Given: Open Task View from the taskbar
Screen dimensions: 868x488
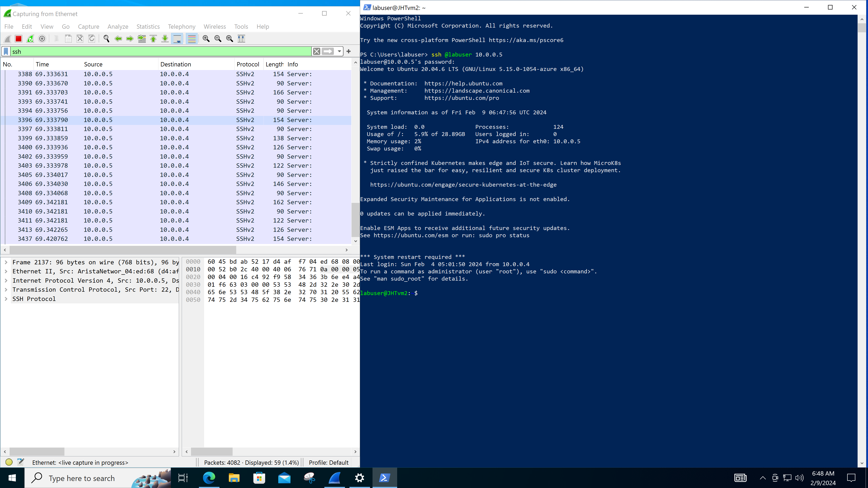Looking at the screenshot, I should point(183,478).
